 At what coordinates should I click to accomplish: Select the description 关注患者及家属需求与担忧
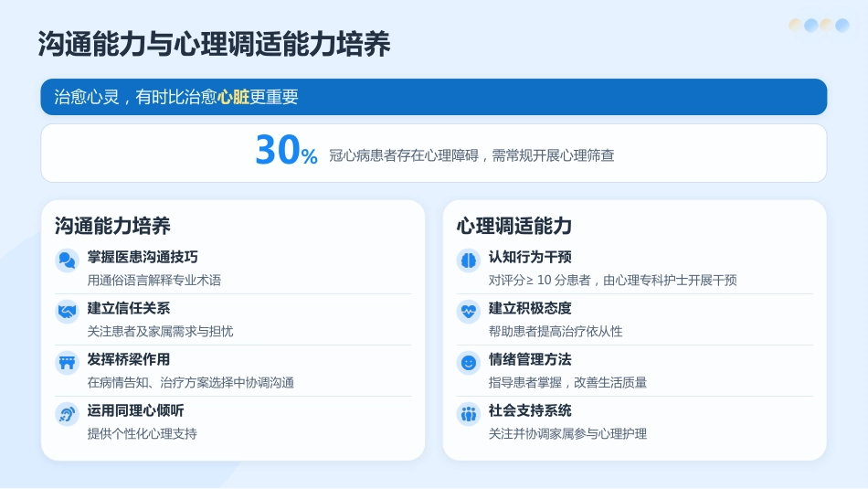click(x=160, y=331)
